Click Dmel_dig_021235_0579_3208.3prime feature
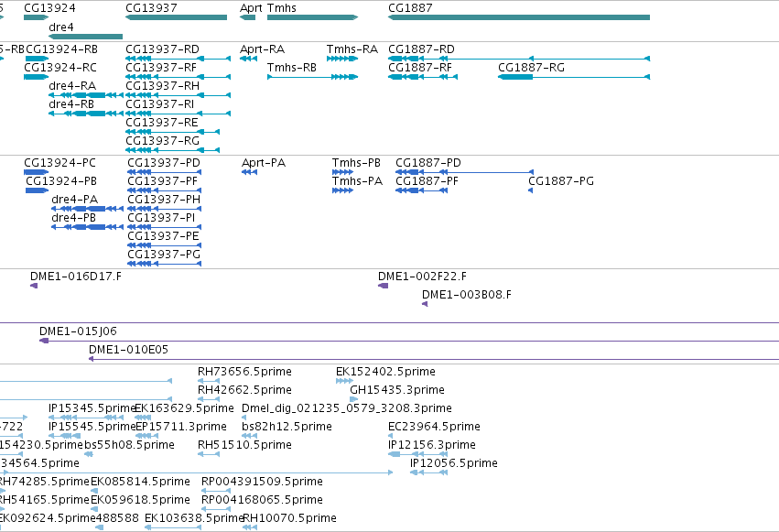The width and height of the screenshot is (779, 532). coord(243,418)
